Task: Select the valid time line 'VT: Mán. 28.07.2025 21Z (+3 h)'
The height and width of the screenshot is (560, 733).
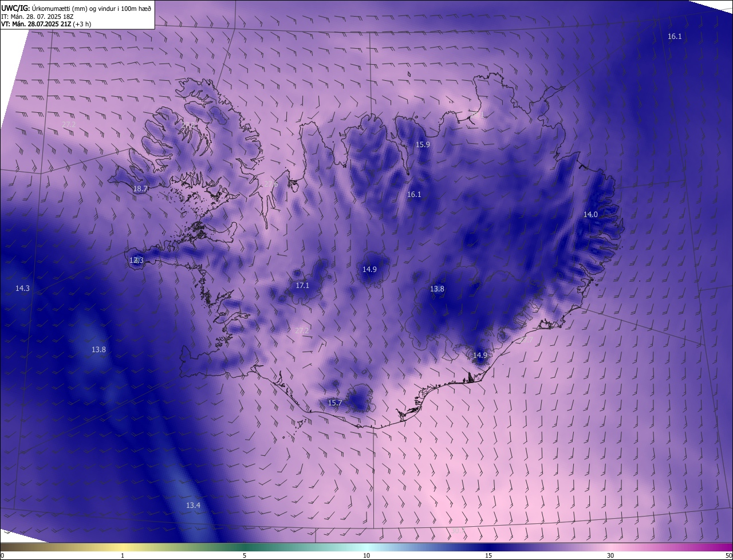Action: [x=46, y=24]
